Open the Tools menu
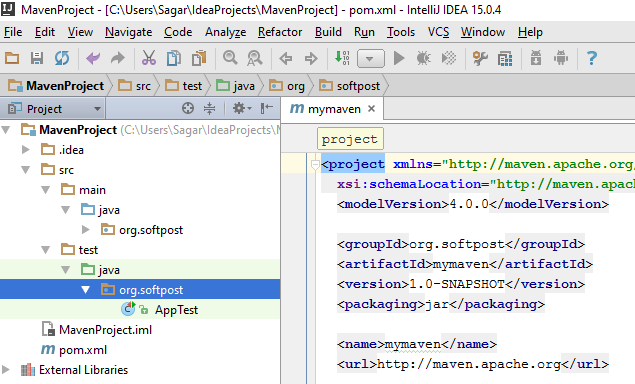 coord(401,32)
